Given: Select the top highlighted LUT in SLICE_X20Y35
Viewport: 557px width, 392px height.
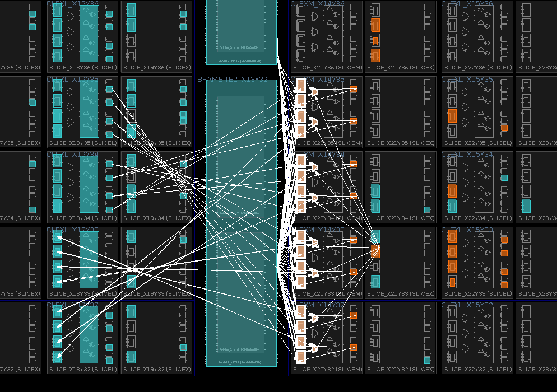Looking at the screenshot, I should click(x=301, y=86).
